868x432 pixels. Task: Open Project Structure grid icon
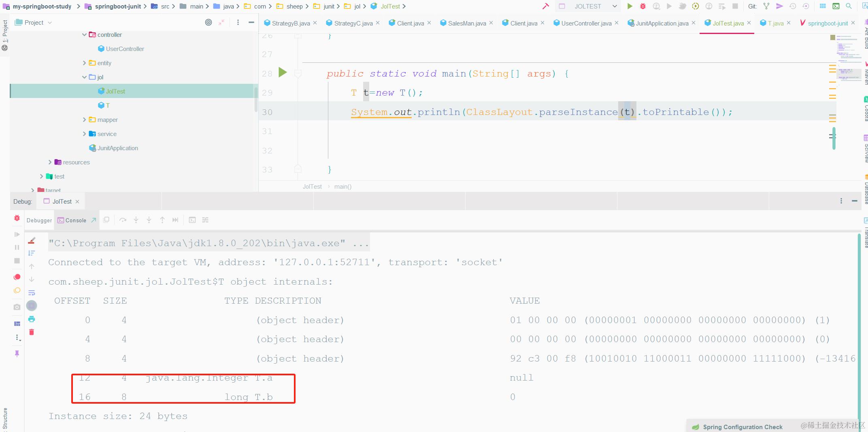click(823, 6)
